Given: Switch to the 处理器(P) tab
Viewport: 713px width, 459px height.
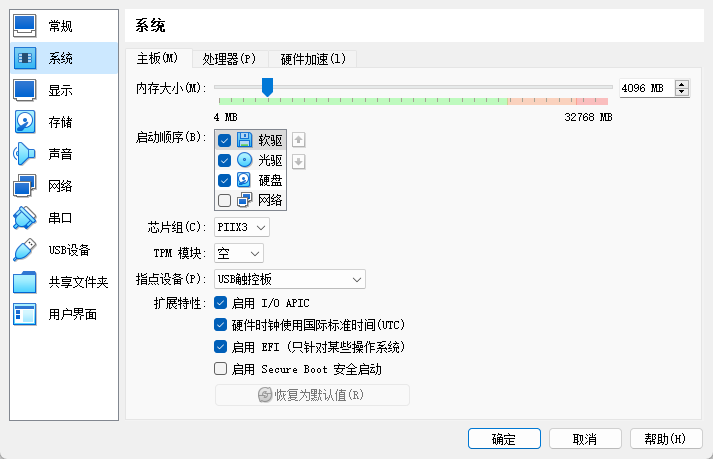Looking at the screenshot, I should click(x=229, y=59).
